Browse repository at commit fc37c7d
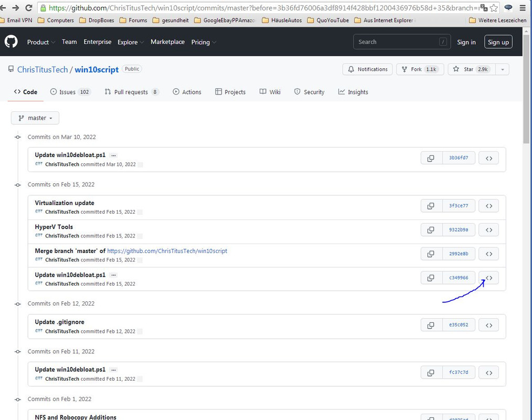The image size is (532, 420). 488,373
